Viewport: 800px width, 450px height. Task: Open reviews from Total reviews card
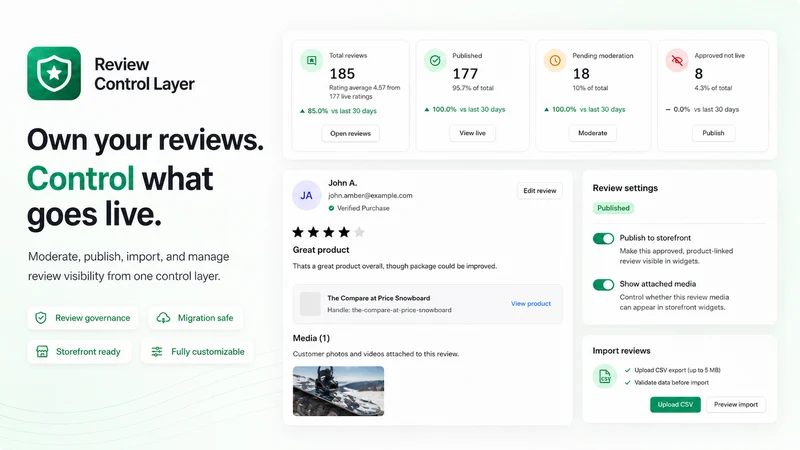[x=351, y=134]
